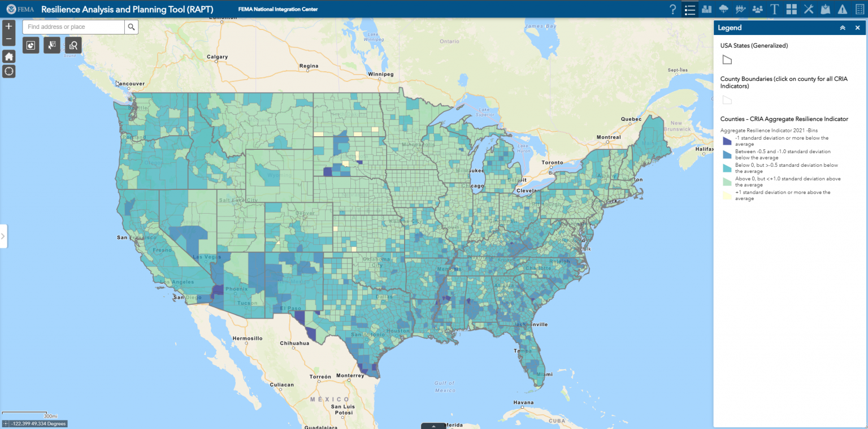The height and width of the screenshot is (429, 868).
Task: Open the report checklist icon
Action: 860,9
